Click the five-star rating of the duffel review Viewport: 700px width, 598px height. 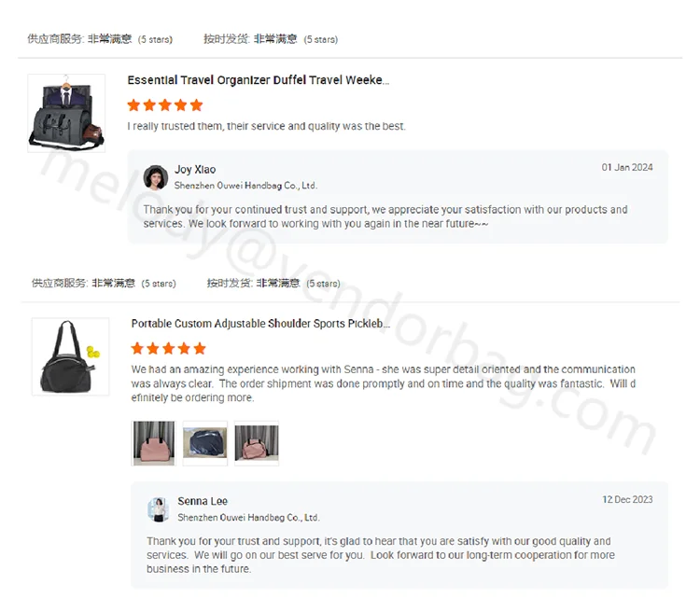point(165,105)
